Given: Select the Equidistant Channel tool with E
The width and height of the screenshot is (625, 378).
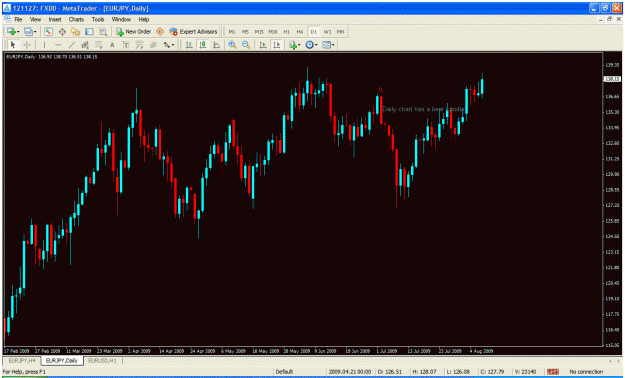Looking at the screenshot, I should coord(85,45).
